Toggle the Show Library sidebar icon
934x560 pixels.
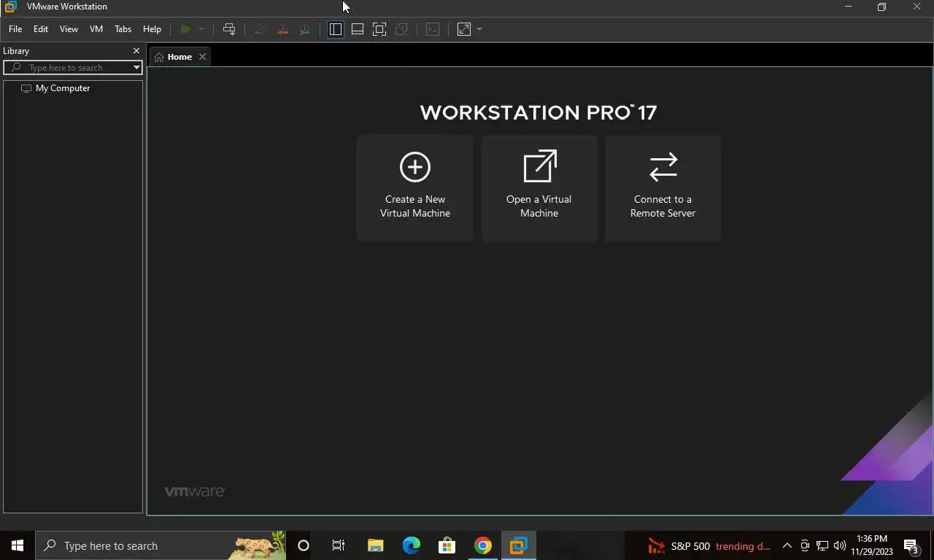(x=336, y=29)
